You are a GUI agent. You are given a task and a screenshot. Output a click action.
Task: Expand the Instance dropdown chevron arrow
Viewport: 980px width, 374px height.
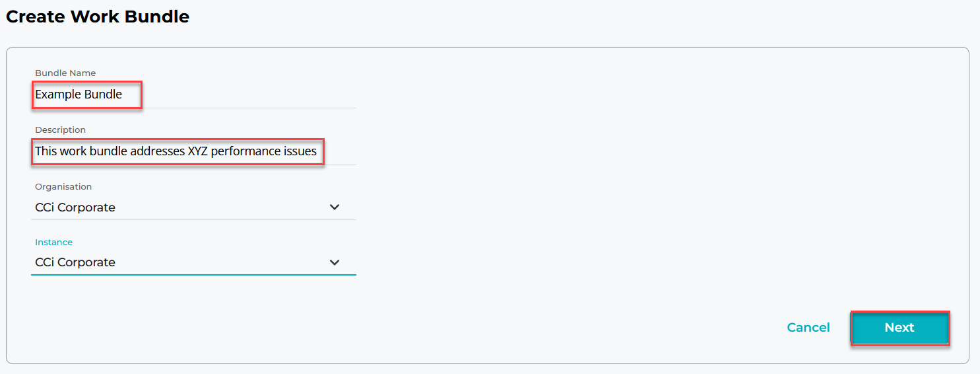coord(335,262)
